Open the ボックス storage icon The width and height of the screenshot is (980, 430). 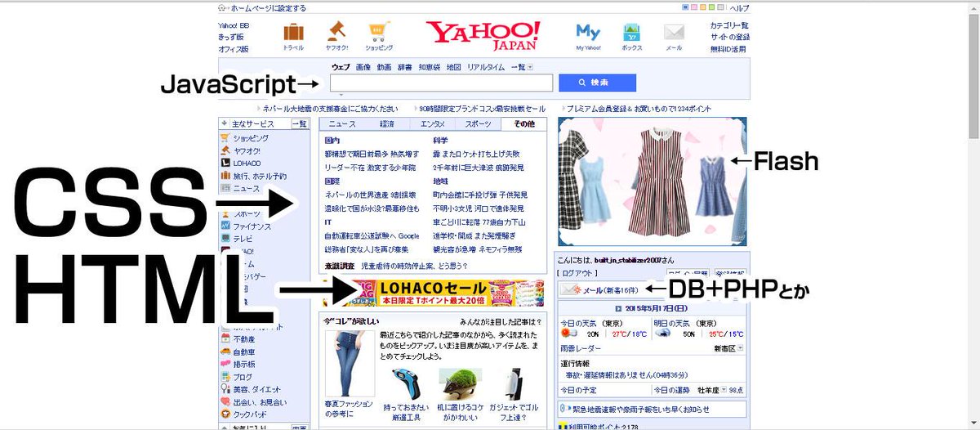(x=632, y=32)
